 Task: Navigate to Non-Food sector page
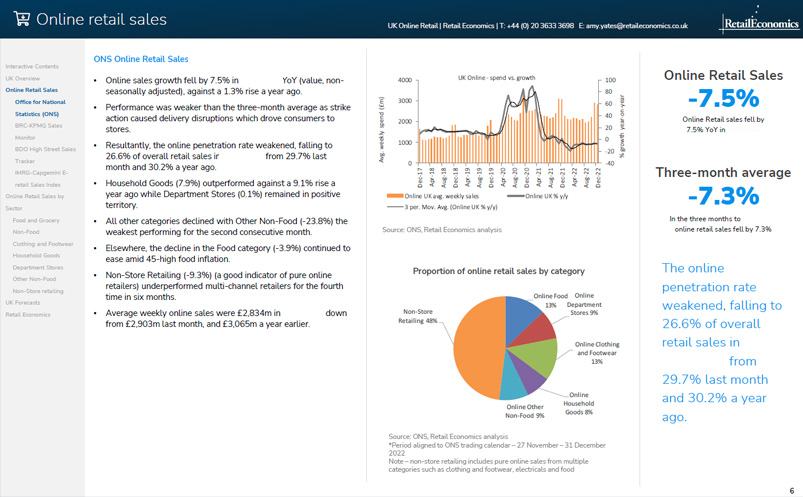coord(26,232)
